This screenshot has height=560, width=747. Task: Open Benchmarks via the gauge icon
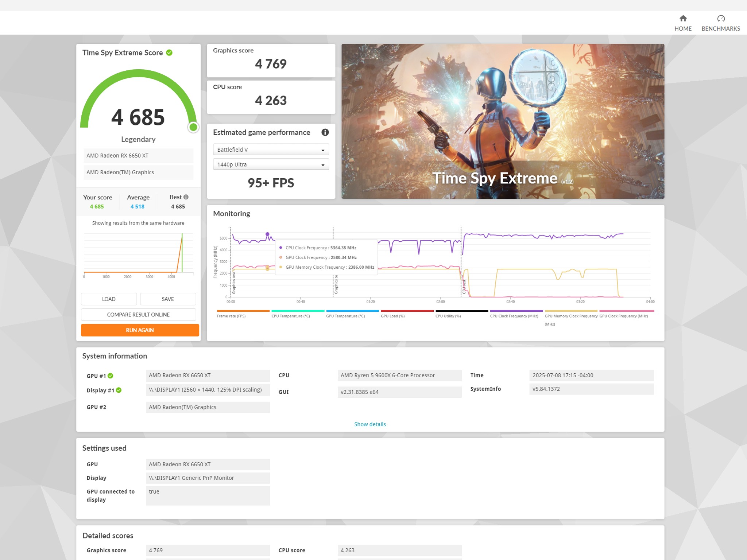[x=721, y=18]
